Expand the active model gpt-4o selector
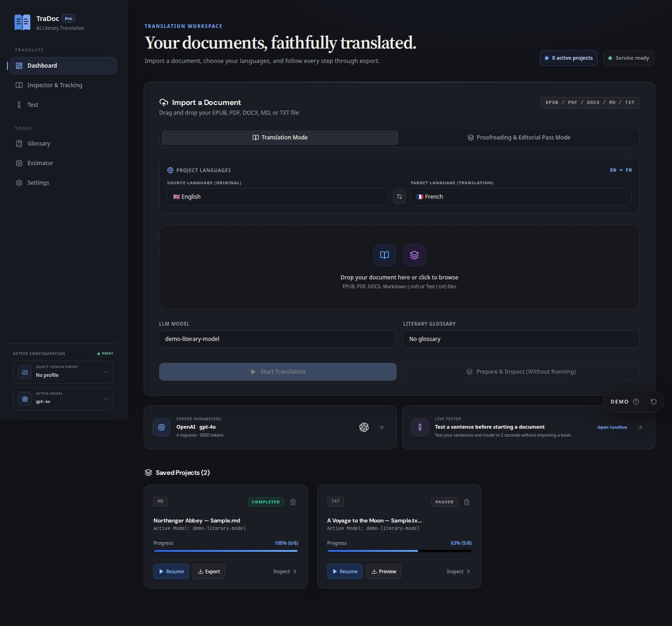Screen dimensions: 672x626 pos(63,399)
